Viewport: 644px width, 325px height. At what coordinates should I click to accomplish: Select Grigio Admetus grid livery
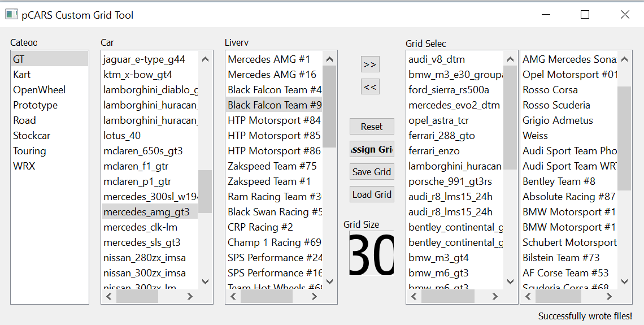click(569, 120)
